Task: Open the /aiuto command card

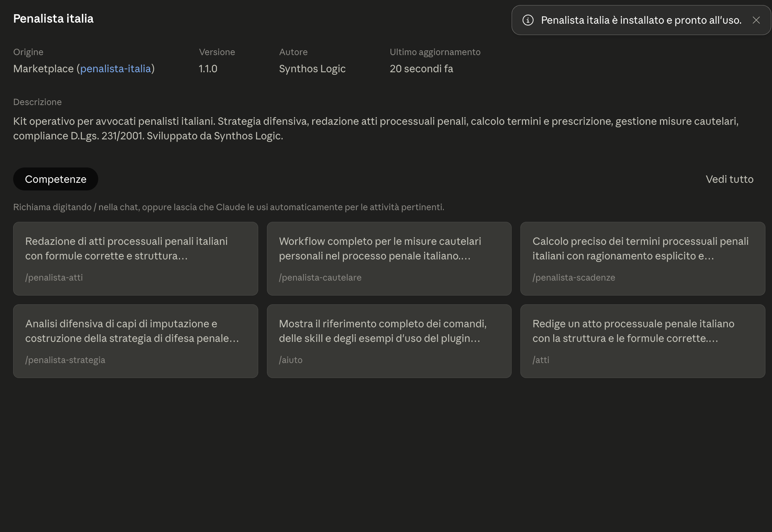Action: [389, 341]
